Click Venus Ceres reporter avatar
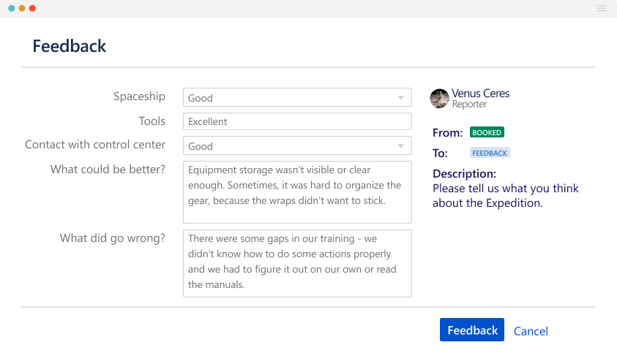 coord(439,99)
